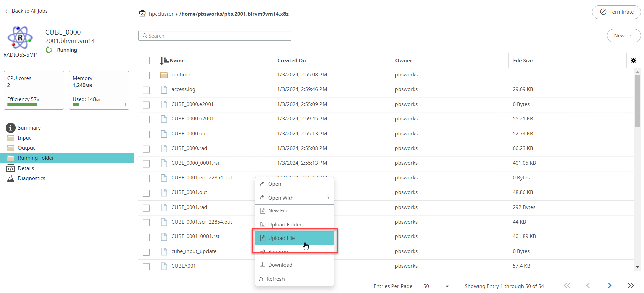Click the runtime folder icon
Viewport: 644px width, 293px height.
[x=164, y=75]
